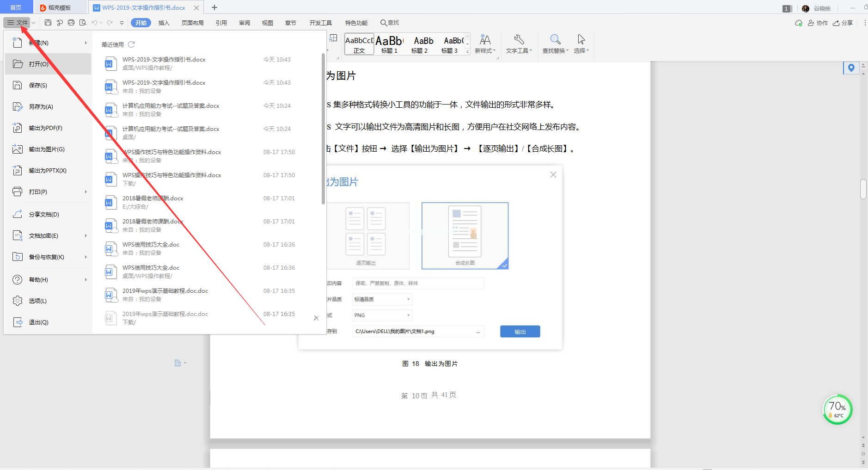Click Open (打开) in File menu
868x470 pixels.
click(x=48, y=64)
